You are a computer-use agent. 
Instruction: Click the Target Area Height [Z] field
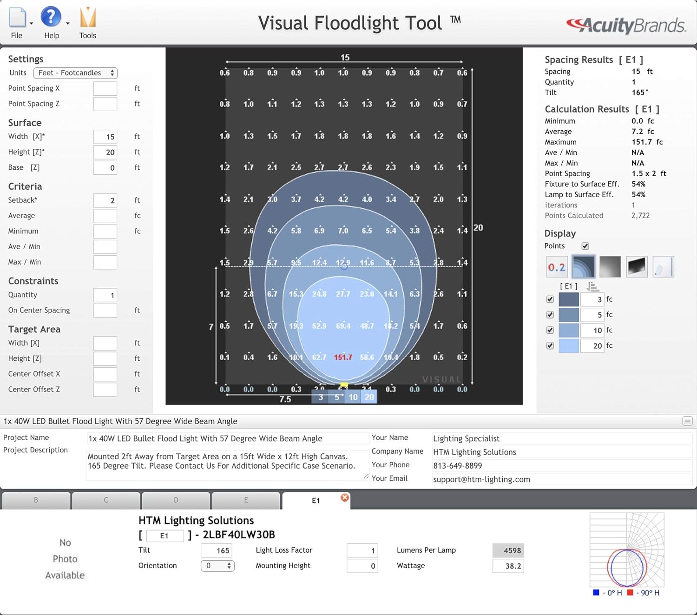pyautogui.click(x=105, y=358)
